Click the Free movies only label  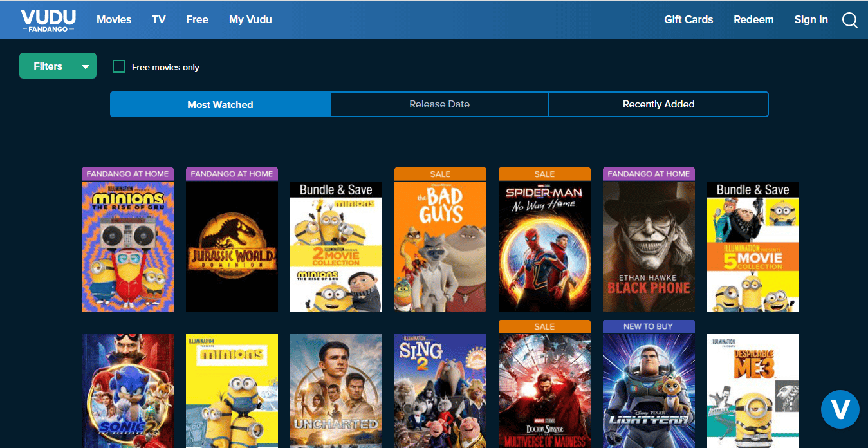click(165, 67)
